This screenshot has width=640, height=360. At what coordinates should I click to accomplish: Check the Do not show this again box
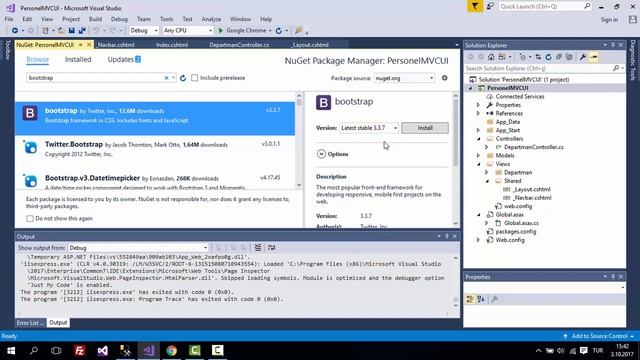pos(30,219)
